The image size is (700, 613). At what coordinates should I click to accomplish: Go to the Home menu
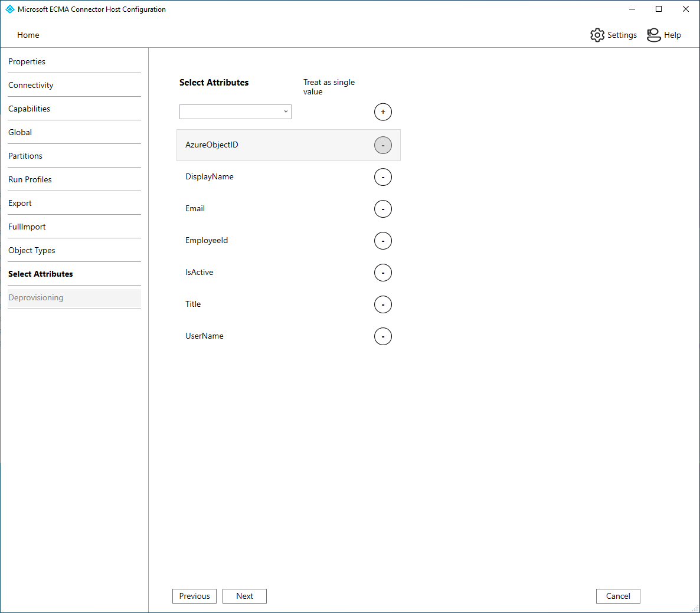pos(28,35)
